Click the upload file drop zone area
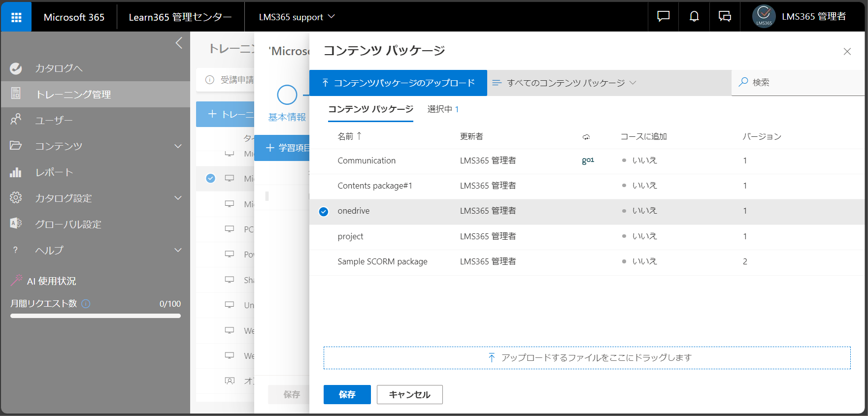The image size is (868, 416). tap(587, 358)
